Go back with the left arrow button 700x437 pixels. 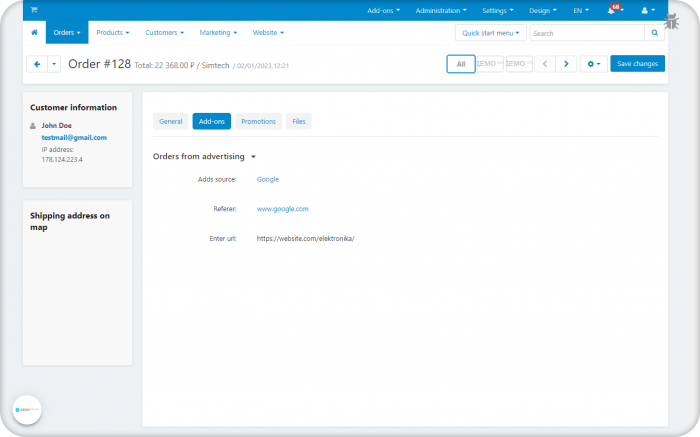[37, 64]
